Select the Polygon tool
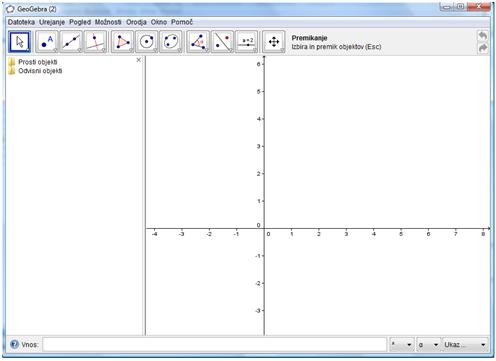This screenshot has width=496, height=361. [x=122, y=42]
